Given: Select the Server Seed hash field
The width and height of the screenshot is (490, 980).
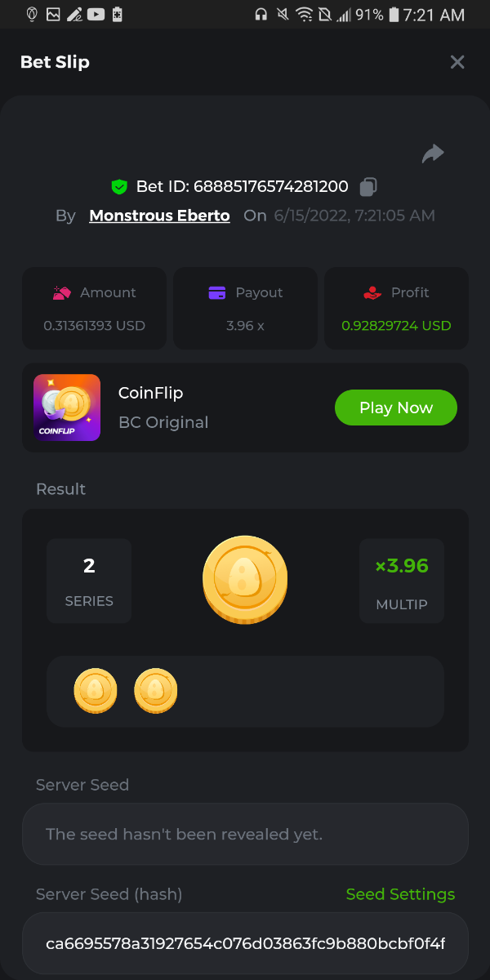Looking at the screenshot, I should pos(245,944).
